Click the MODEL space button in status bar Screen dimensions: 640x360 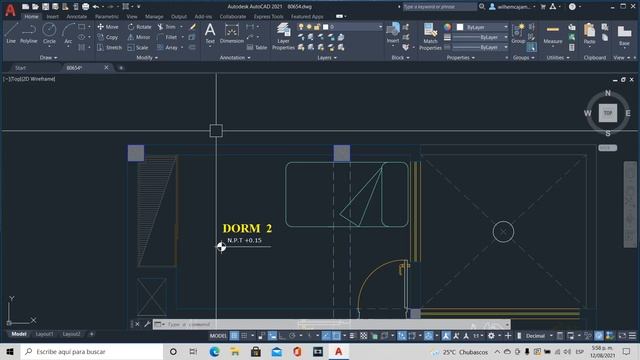pos(218,336)
